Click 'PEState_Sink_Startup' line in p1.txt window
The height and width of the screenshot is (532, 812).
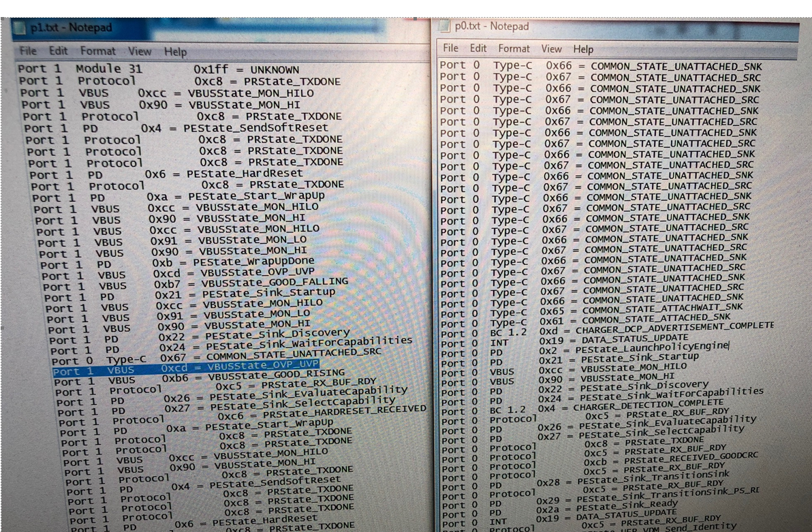click(190, 295)
